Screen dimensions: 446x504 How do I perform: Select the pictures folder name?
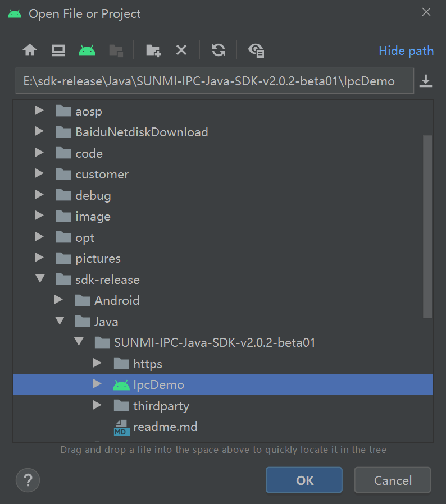(x=98, y=259)
